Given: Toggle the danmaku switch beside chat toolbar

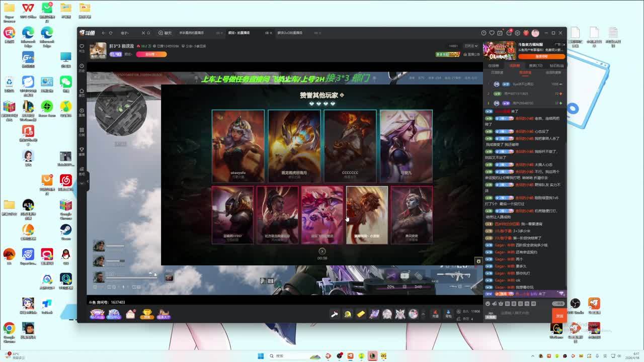Looking at the screenshot, I should 558,304.
